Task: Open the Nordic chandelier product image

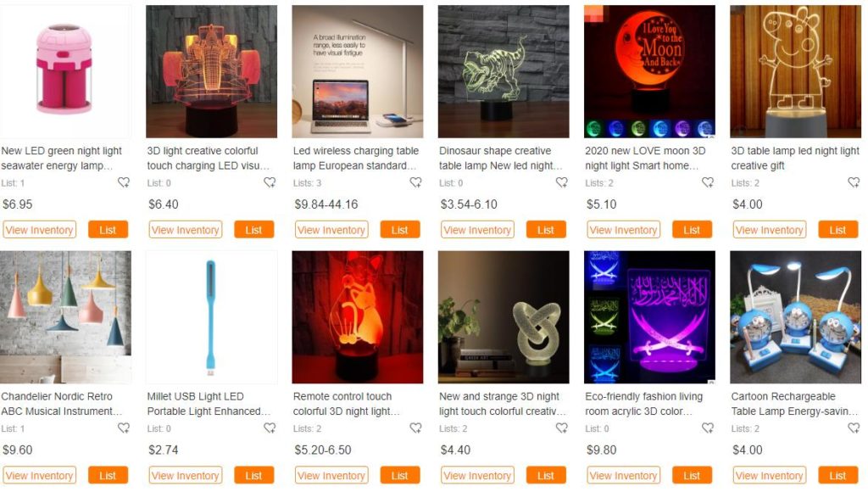Action: click(65, 317)
